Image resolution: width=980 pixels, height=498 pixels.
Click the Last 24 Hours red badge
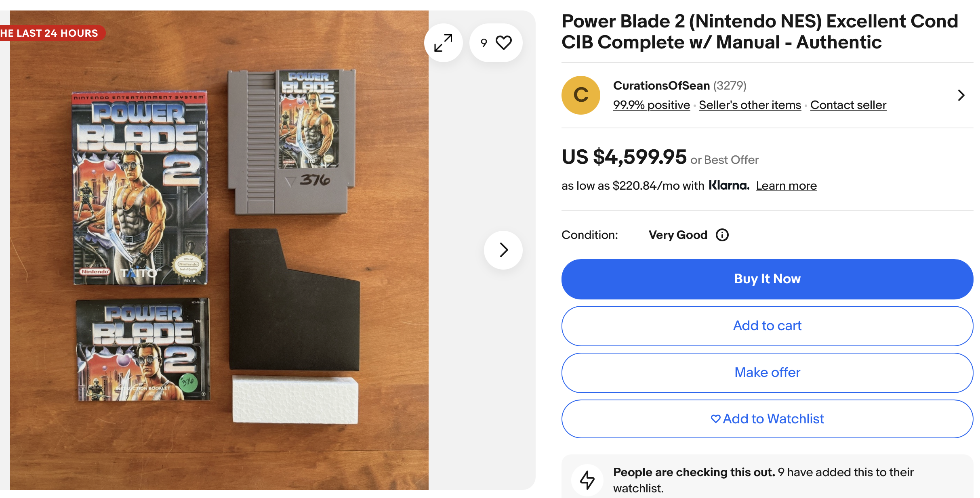tap(50, 33)
